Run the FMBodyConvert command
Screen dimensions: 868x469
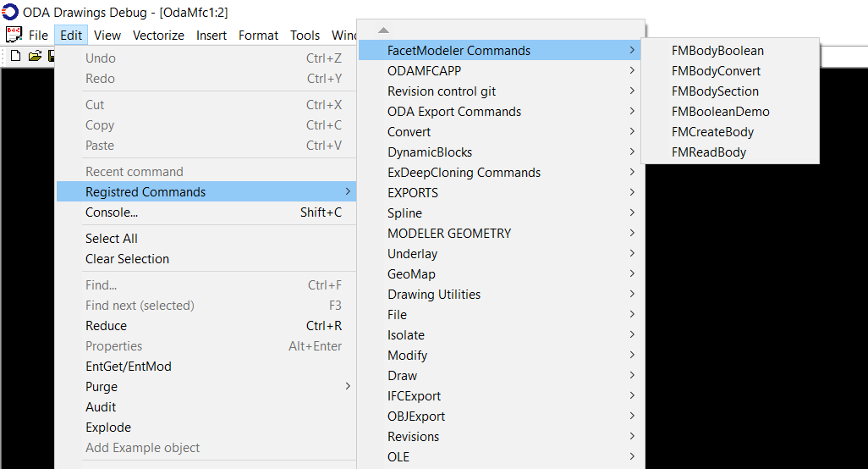pyautogui.click(x=730, y=71)
